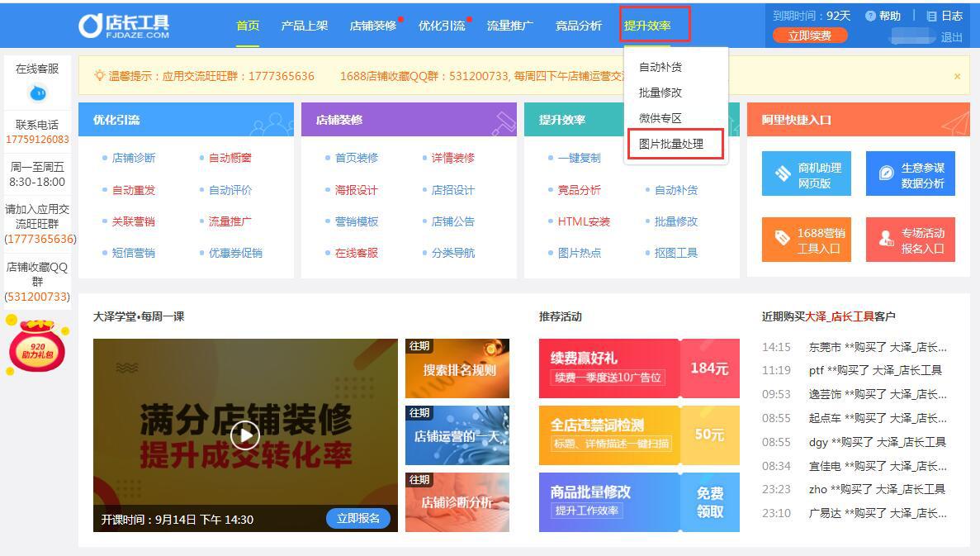Click the 广易达 purchase record row

click(x=855, y=513)
